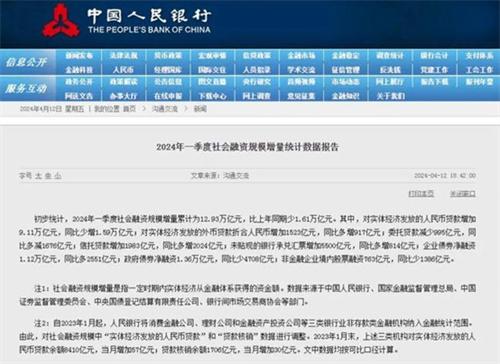
Task: Set article font size to 大 (large)
Action: [x=39, y=176]
